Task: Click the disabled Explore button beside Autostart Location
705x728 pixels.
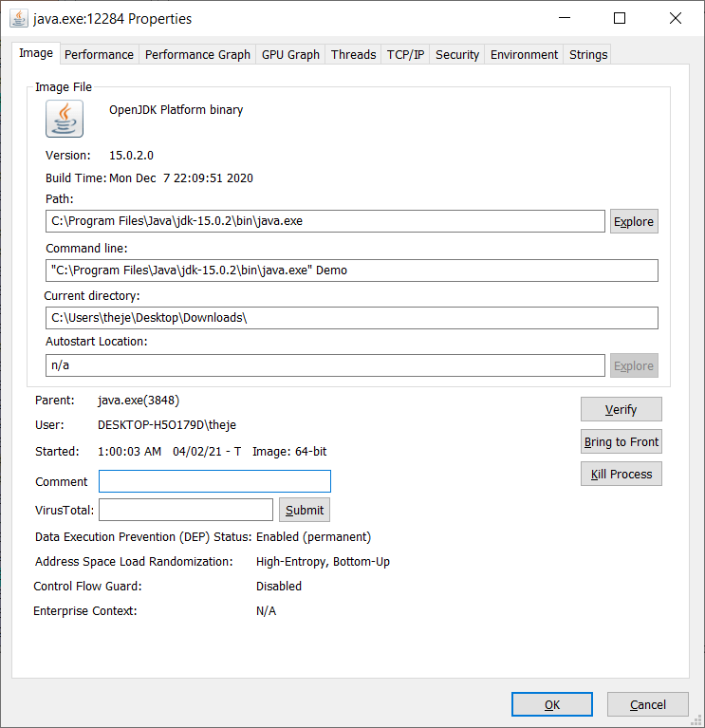Action: (634, 365)
